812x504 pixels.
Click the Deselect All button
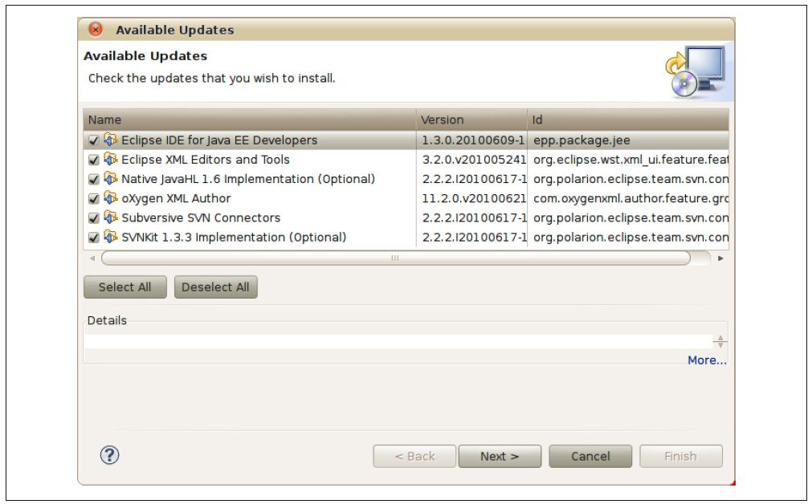215,287
